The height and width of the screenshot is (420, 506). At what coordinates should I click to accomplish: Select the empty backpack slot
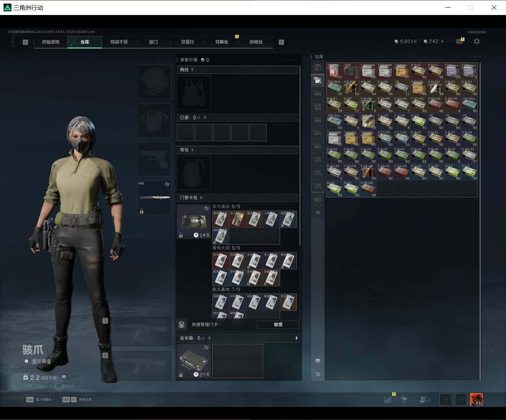194,172
